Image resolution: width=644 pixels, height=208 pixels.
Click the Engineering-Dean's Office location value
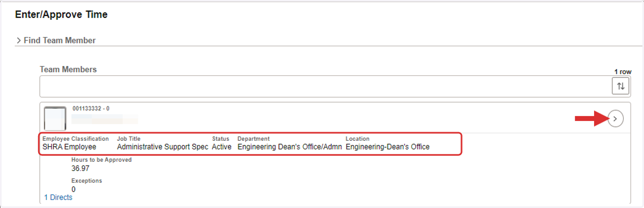click(387, 147)
